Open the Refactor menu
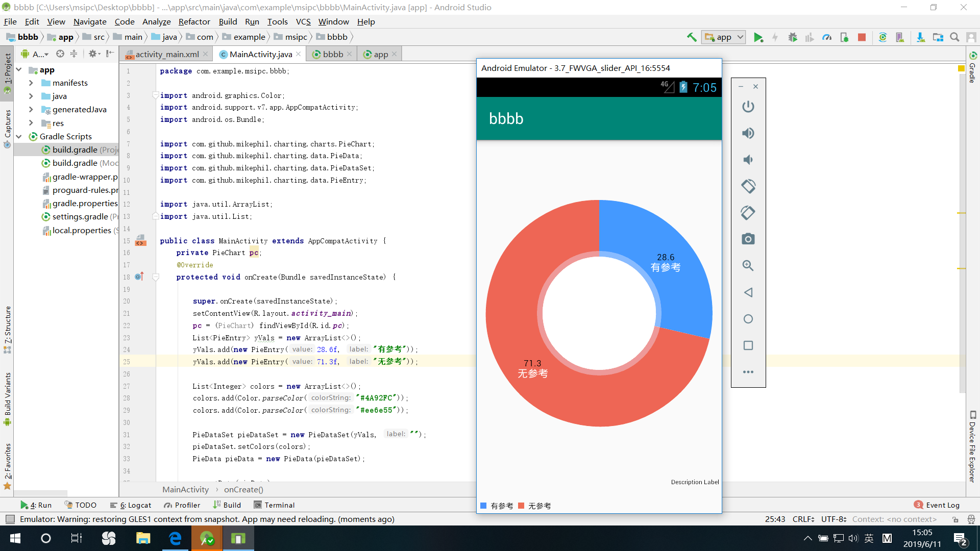This screenshot has width=980, height=551. tap(194, 21)
